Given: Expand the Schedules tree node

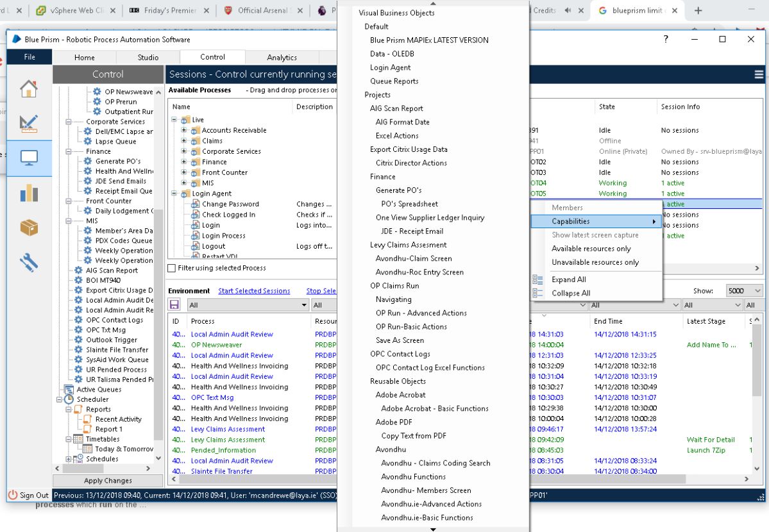Looking at the screenshot, I should [68, 459].
